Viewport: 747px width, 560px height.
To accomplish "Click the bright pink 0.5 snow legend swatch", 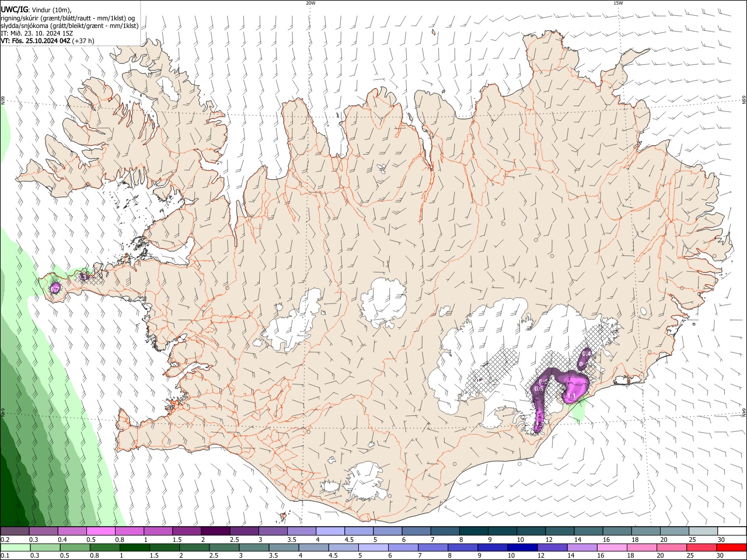I will 100,531.
